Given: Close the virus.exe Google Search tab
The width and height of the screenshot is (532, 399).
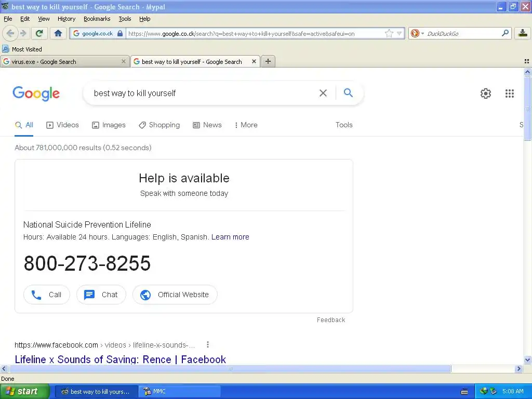Looking at the screenshot, I should tap(124, 61).
